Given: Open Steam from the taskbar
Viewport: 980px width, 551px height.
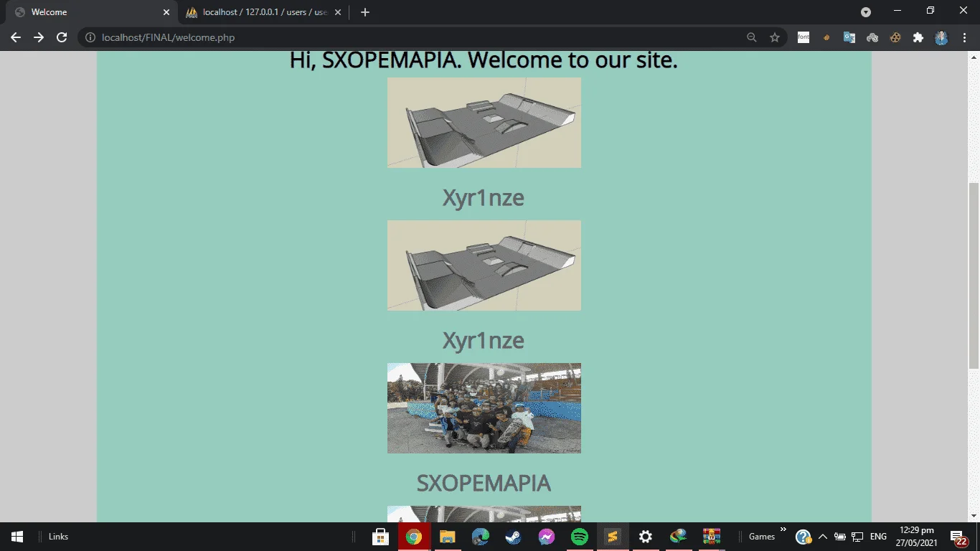Looking at the screenshot, I should (x=513, y=537).
